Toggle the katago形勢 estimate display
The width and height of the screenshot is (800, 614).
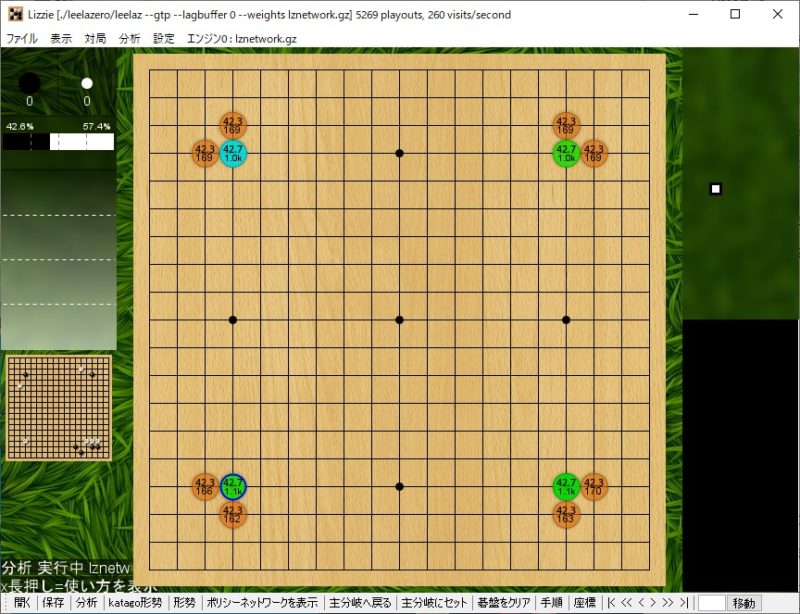tap(135, 603)
